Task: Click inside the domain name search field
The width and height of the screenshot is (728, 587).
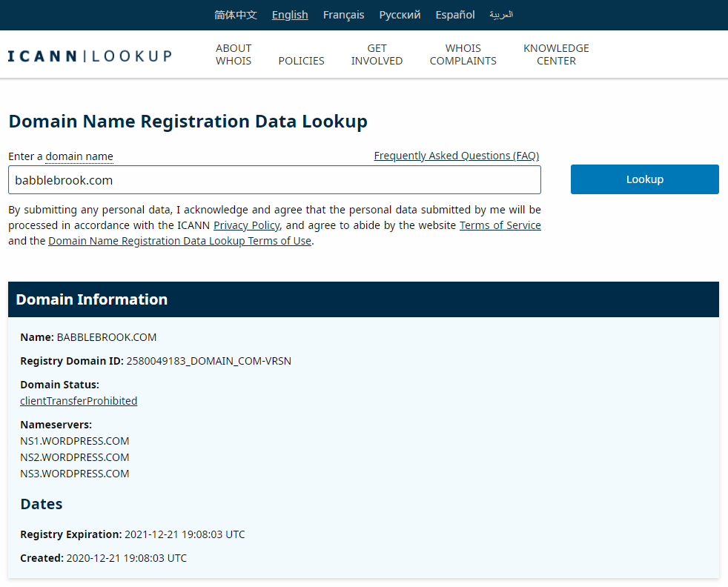Action: coord(274,179)
